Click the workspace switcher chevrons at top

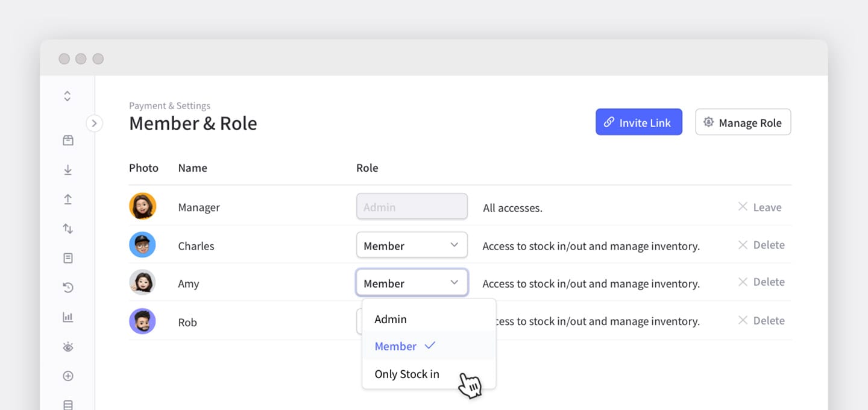(x=66, y=95)
